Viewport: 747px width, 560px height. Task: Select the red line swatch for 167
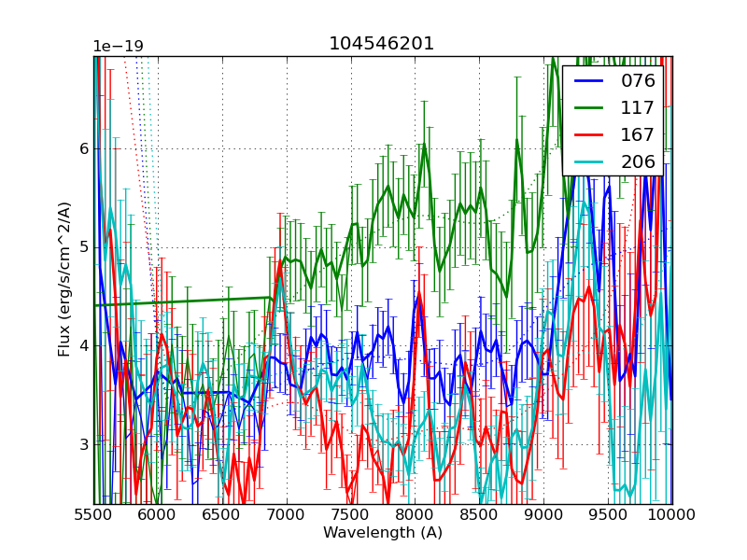pos(590,135)
